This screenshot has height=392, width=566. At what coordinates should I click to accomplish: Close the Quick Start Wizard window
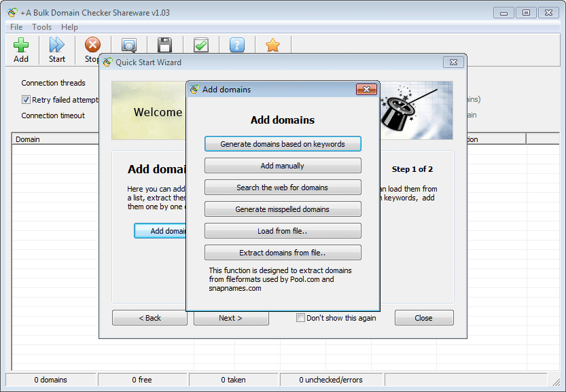click(453, 62)
